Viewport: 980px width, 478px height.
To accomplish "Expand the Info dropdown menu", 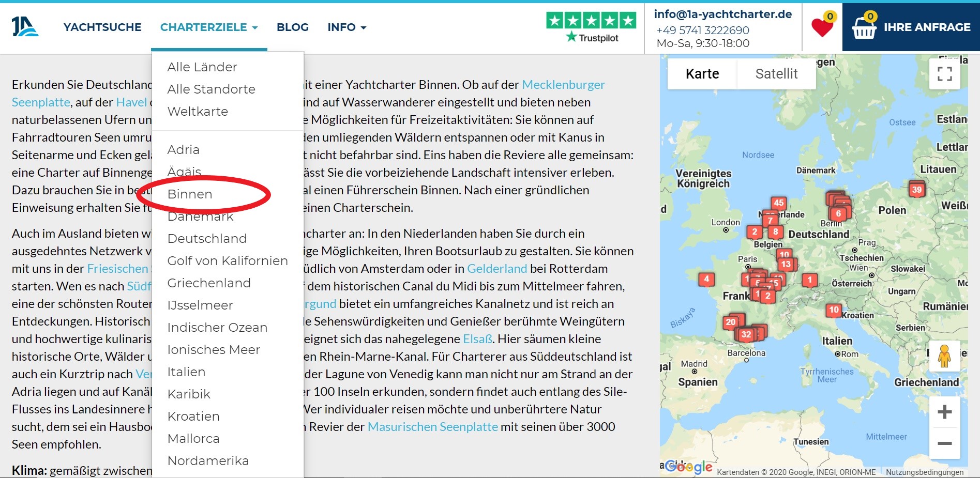I will (x=346, y=27).
